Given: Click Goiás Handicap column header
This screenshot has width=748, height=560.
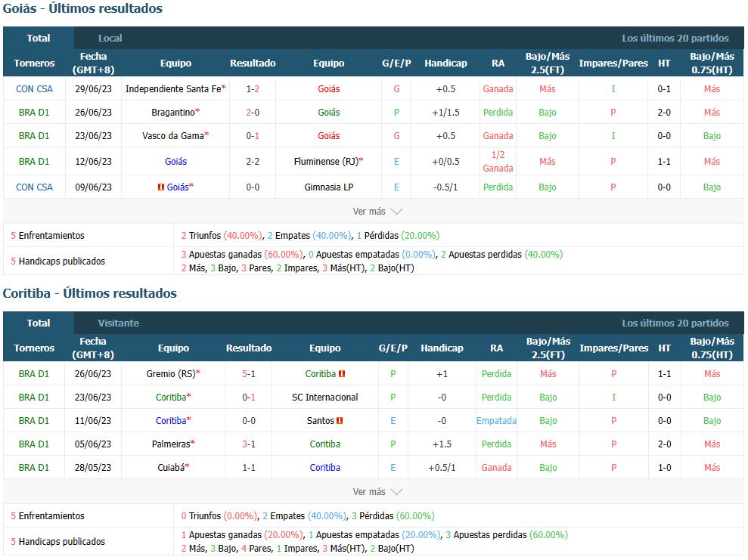Looking at the screenshot, I should click(445, 63).
